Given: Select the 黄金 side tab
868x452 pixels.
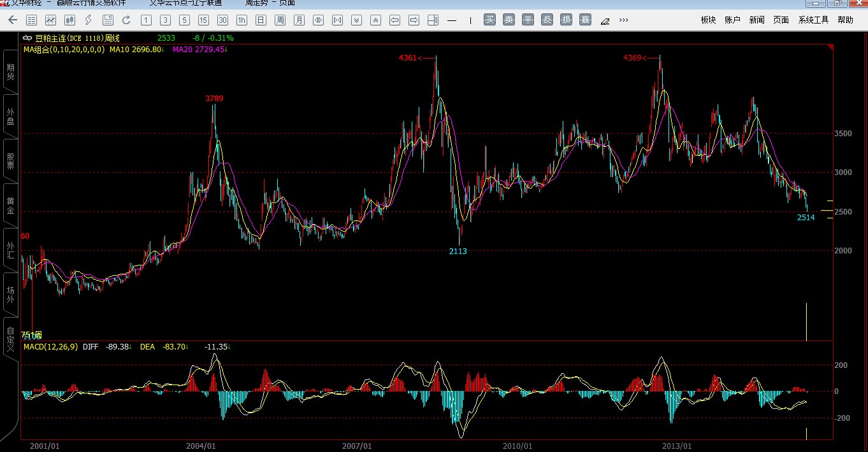Looking at the screenshot, I should tap(10, 205).
